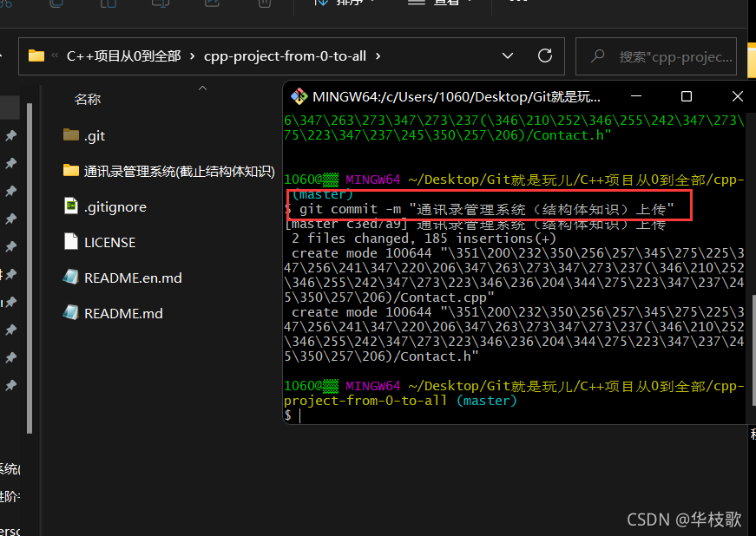
Task: Click the Explorer sidebar vertical scrollbar
Action: tap(30, 268)
